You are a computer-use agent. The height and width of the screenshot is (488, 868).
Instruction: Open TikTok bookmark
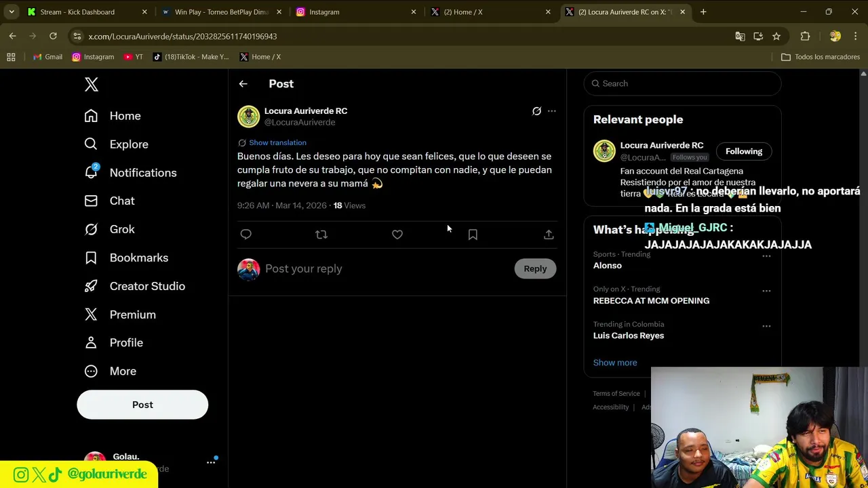(x=191, y=57)
